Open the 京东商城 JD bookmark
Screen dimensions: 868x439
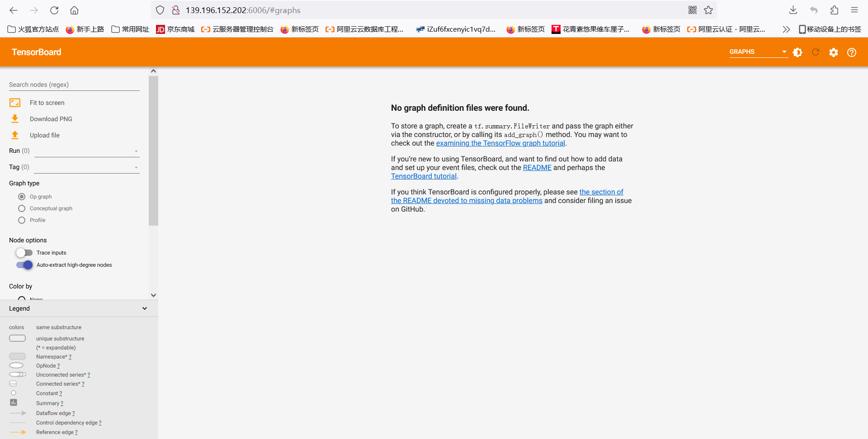pos(175,29)
